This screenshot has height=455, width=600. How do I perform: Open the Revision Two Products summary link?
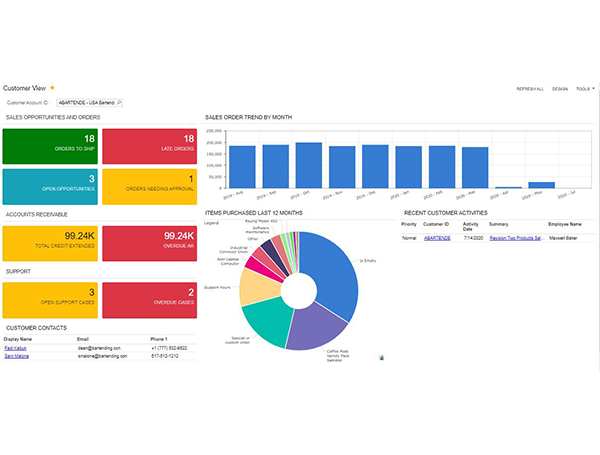coord(514,238)
